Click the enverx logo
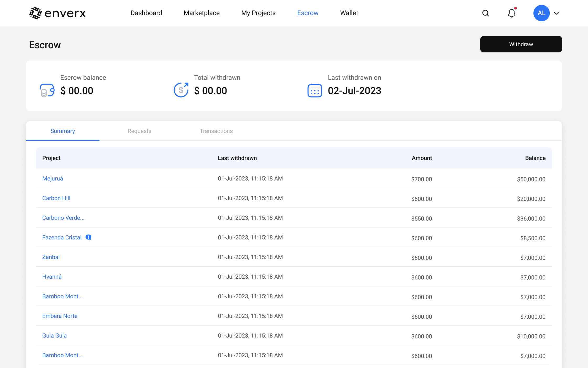This screenshot has height=368, width=588. 57,13
